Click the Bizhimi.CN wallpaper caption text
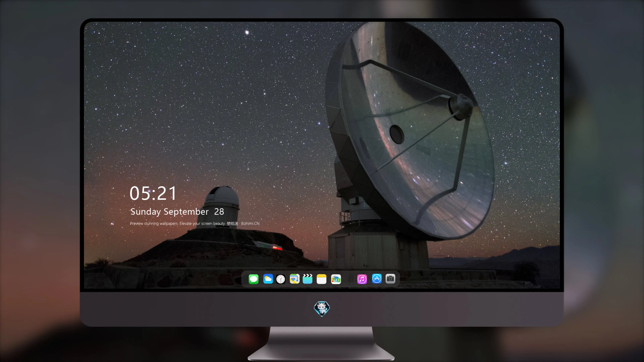The width and height of the screenshot is (644, 362). (x=195, y=223)
